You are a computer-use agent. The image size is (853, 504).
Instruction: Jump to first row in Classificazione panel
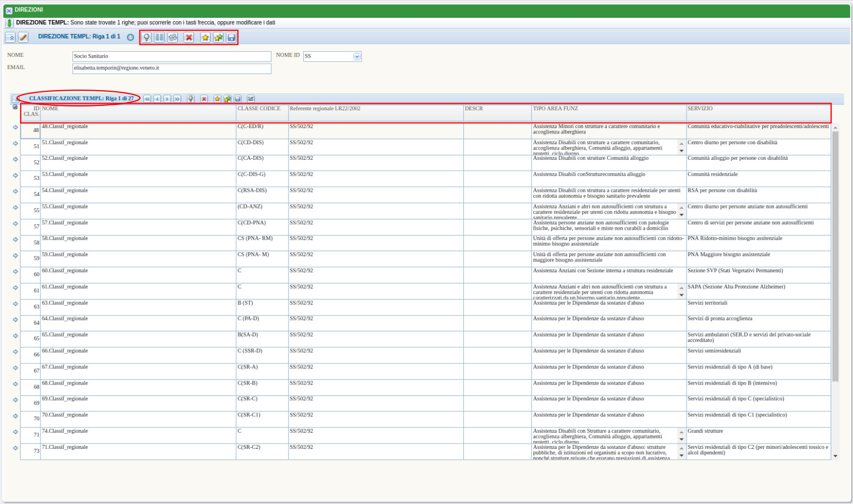click(147, 99)
